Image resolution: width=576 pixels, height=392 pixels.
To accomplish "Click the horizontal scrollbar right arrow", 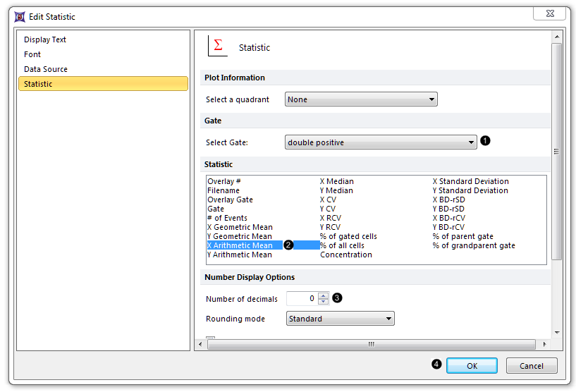I will click(x=544, y=344).
